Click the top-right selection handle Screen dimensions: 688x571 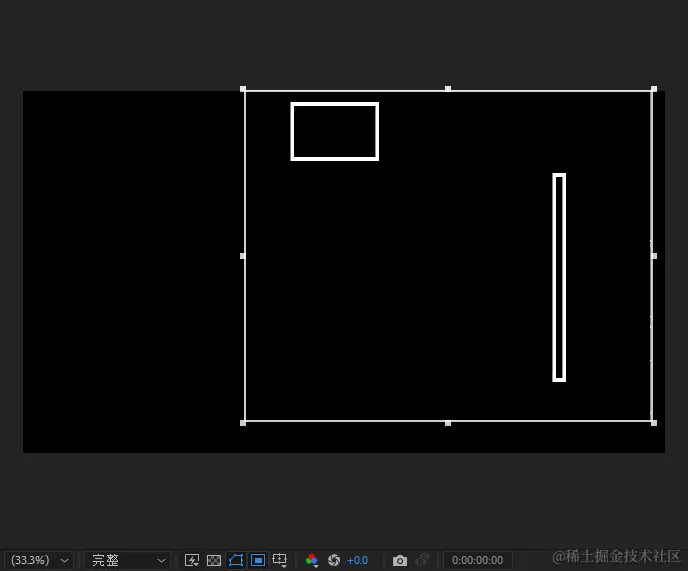pyautogui.click(x=654, y=89)
